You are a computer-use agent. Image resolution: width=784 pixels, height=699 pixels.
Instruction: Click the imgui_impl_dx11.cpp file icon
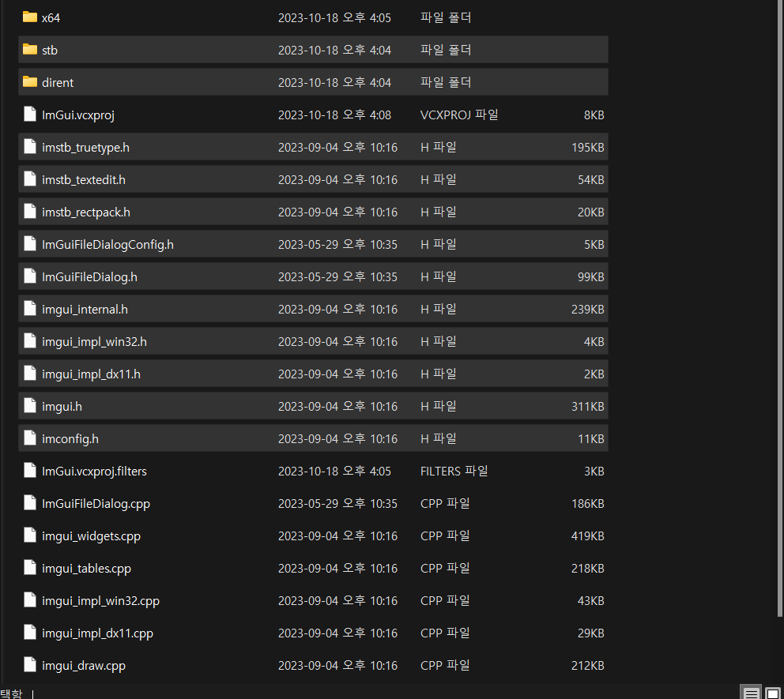tap(30, 633)
